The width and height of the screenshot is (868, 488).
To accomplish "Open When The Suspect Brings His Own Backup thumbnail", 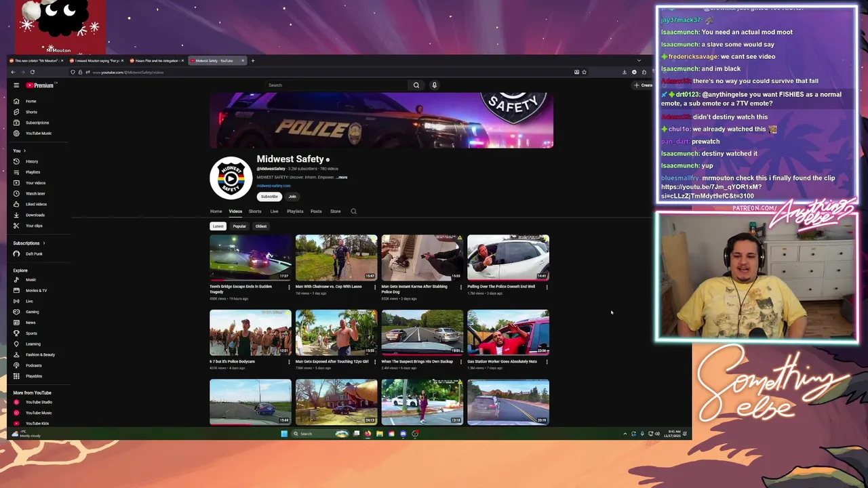I will point(422,333).
